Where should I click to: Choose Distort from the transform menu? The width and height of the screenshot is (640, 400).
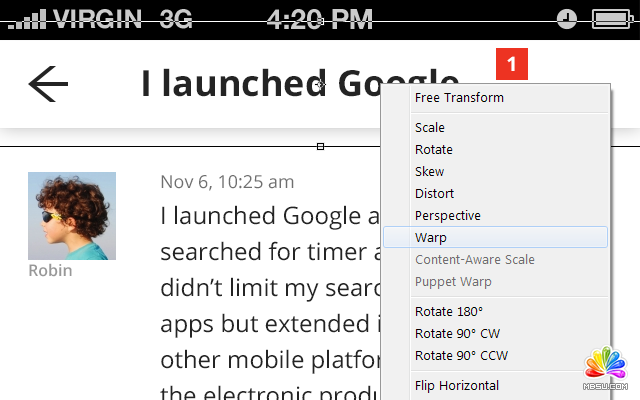click(x=435, y=194)
